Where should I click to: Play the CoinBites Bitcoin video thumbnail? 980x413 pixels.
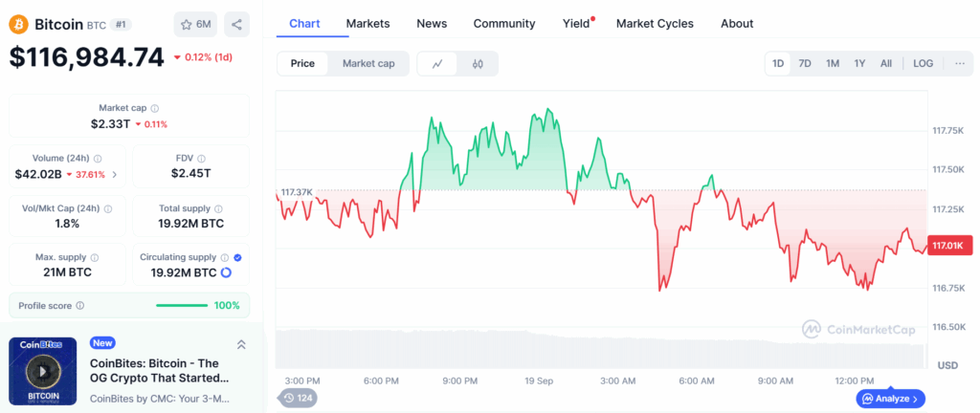[x=43, y=371]
